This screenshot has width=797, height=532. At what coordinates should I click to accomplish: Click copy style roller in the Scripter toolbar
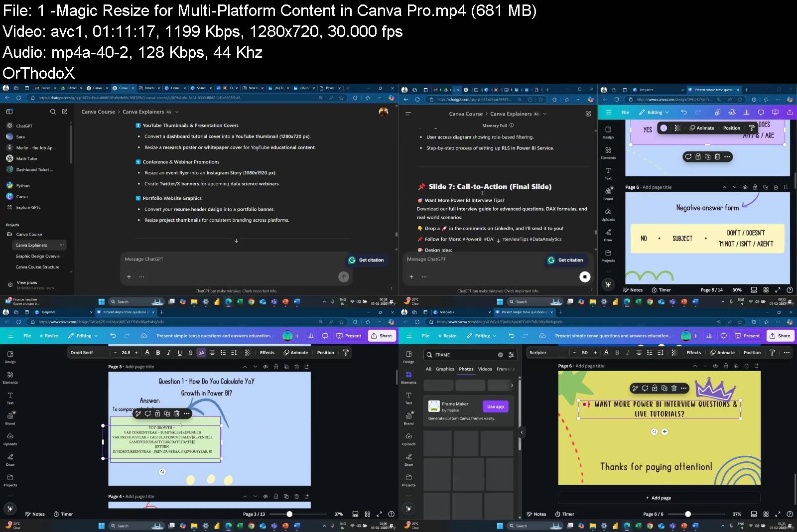click(x=772, y=353)
